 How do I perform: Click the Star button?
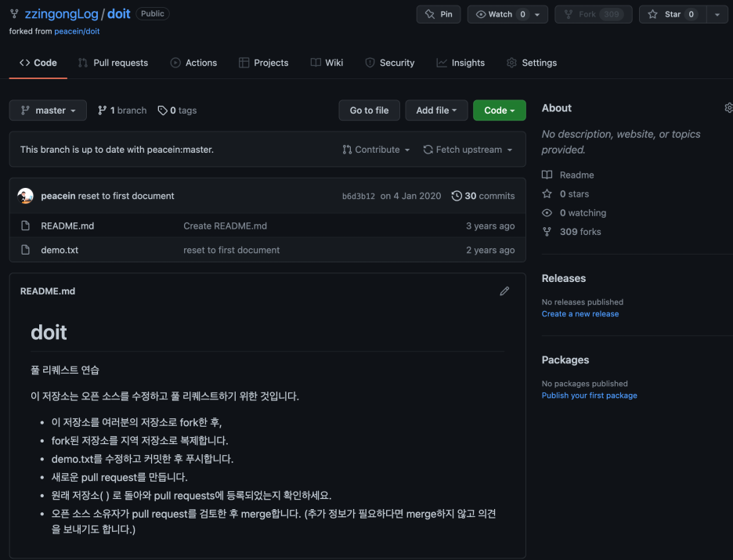pyautogui.click(x=673, y=15)
